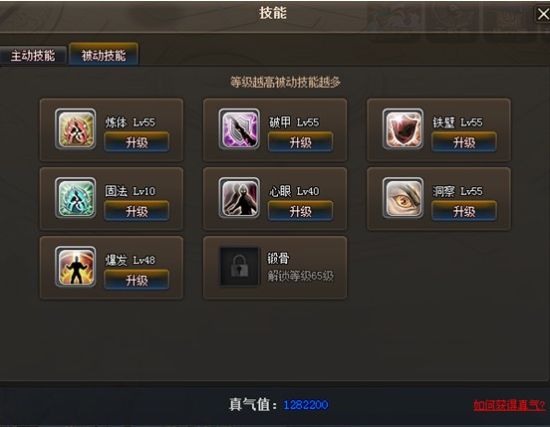This screenshot has height=427, width=550.
Task: Click the 铁壁 shield skill icon
Action: [x=403, y=129]
